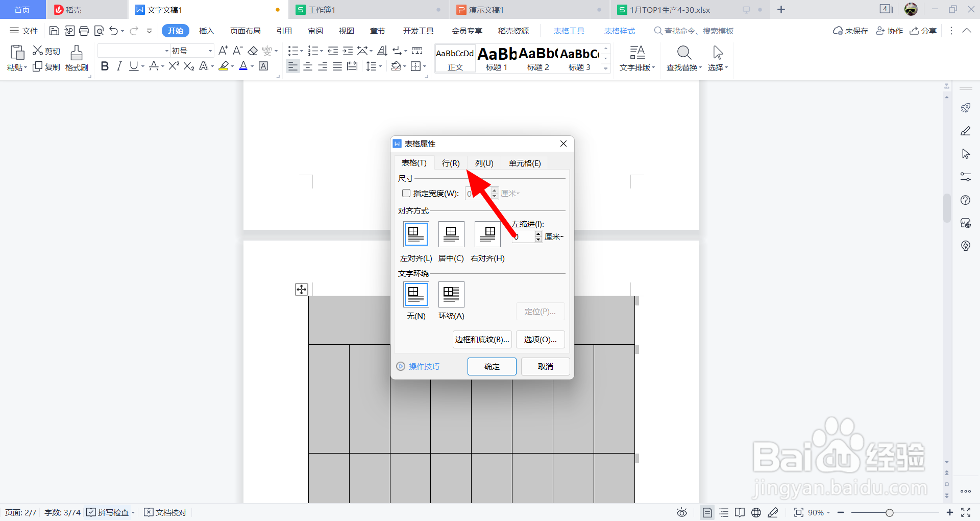Click the Bold formatting icon
Image resolution: width=980 pixels, height=521 pixels.
tap(105, 66)
